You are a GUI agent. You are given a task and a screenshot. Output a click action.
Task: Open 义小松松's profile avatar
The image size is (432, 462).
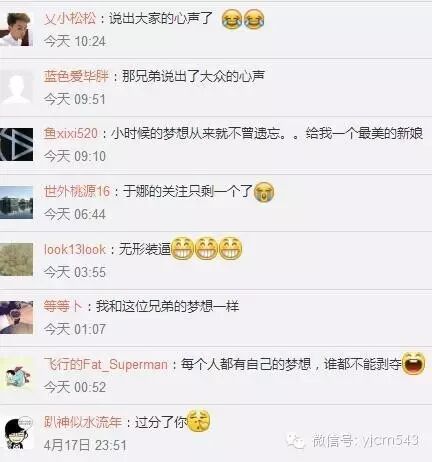[x=16, y=29]
